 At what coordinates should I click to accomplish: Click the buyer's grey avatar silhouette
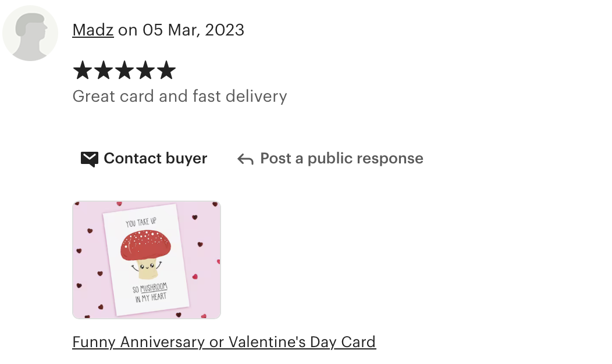pos(30,33)
